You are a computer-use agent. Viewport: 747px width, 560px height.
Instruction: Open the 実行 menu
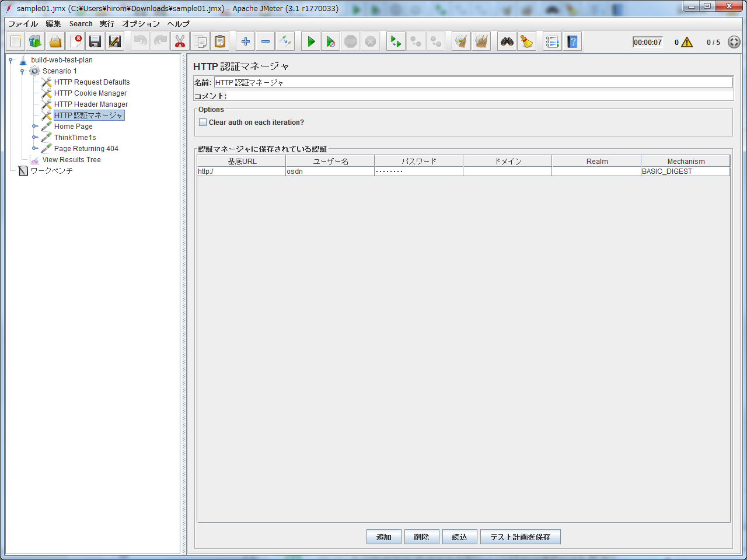coord(107,24)
